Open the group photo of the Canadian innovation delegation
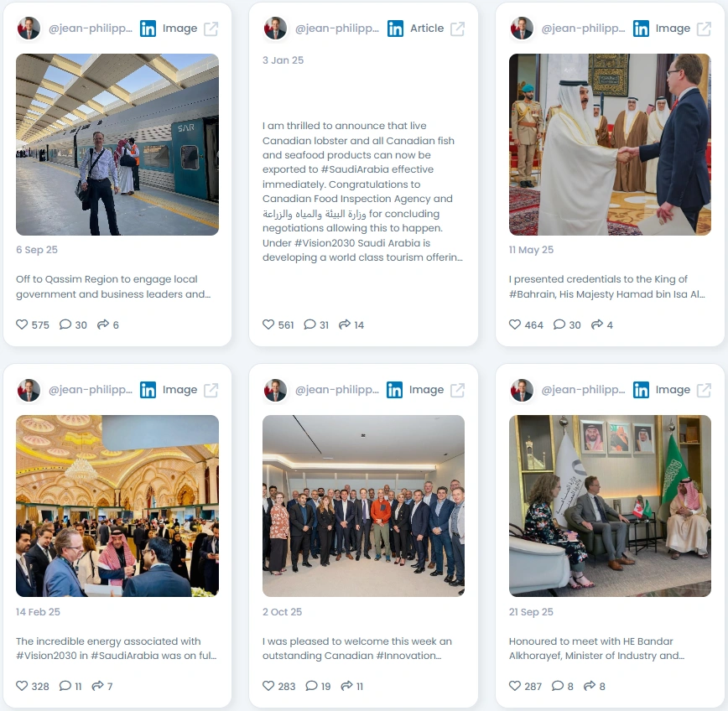The height and width of the screenshot is (711, 728). point(363,506)
